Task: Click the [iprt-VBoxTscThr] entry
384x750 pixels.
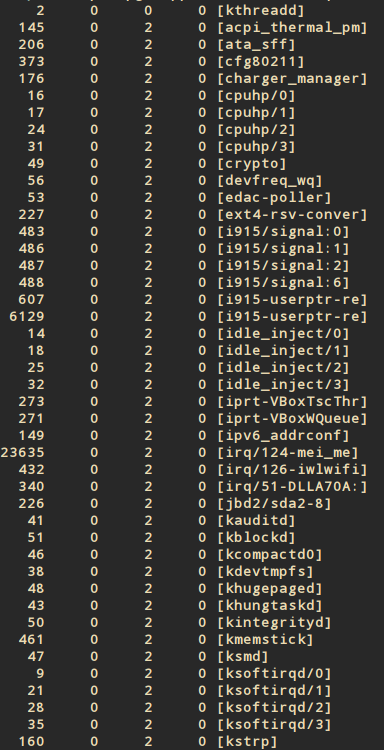Action: point(292,402)
